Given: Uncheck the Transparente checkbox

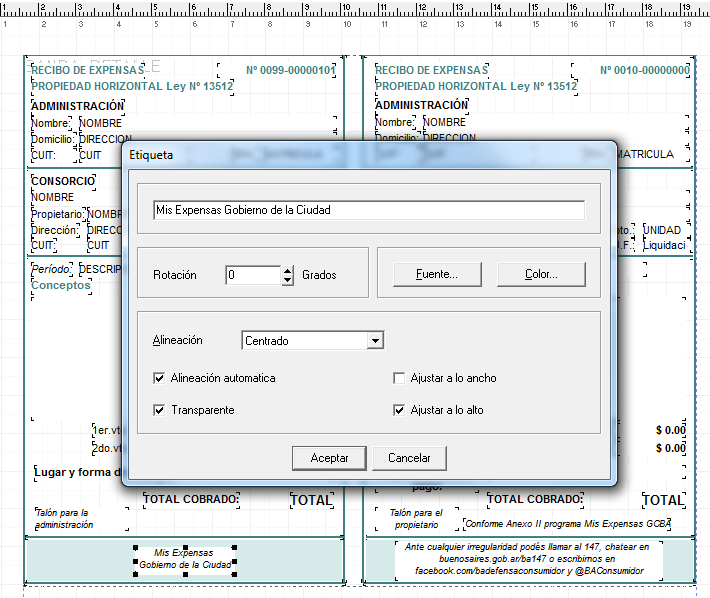Looking at the screenshot, I should (159, 411).
